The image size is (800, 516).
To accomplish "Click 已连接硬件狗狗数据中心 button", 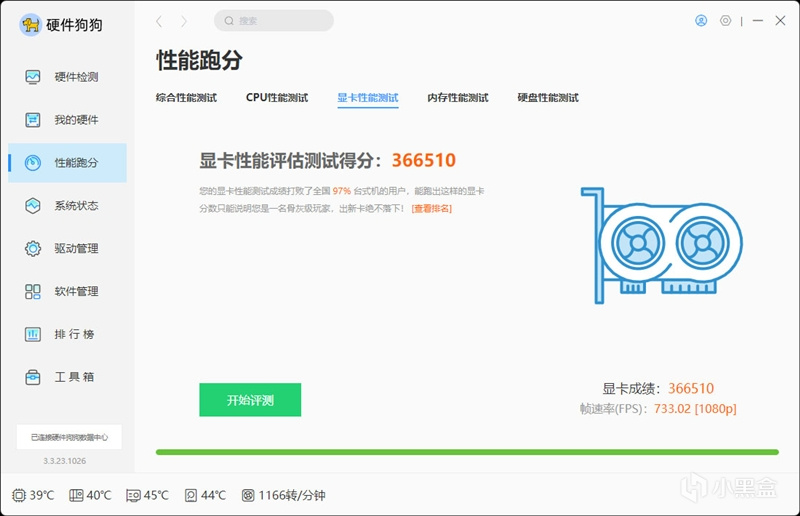I will (69, 437).
